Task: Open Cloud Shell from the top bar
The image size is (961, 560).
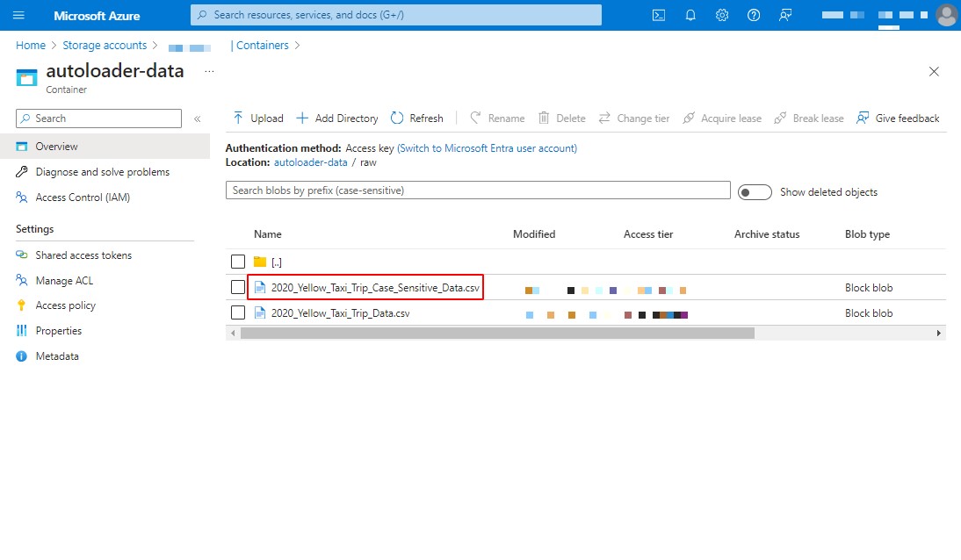Action: (x=659, y=15)
